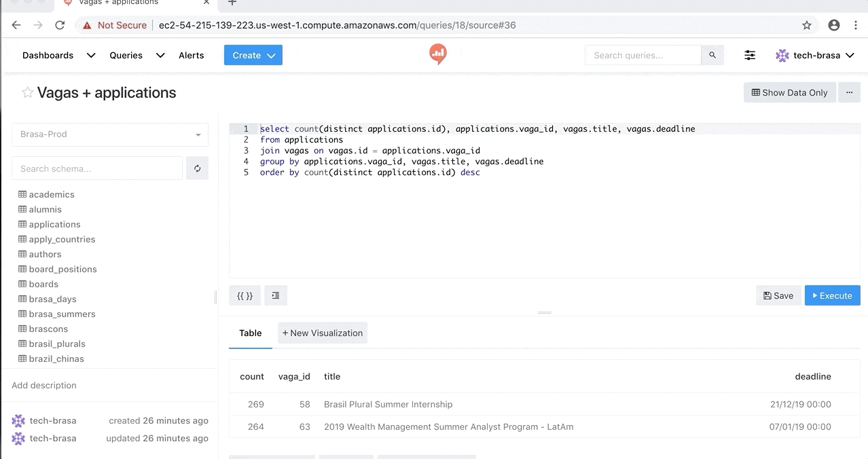
Task: Open the settings sliders icon
Action: pos(750,55)
